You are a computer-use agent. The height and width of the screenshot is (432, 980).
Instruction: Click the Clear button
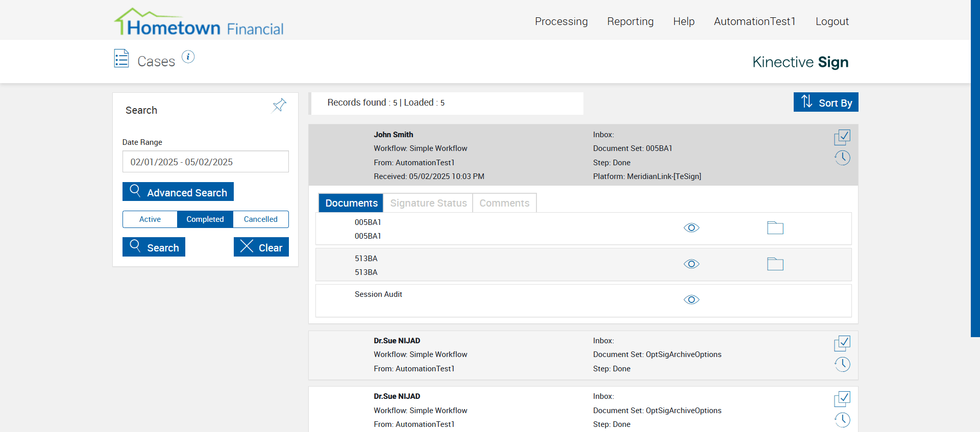click(x=261, y=247)
